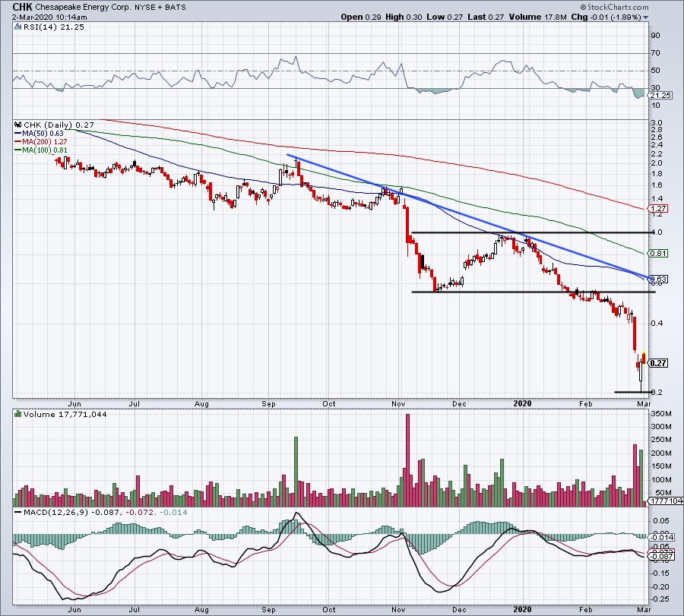Click the RSI indicator legend icon
Image resolution: width=684 pixels, height=616 pixels.
pos(17,27)
